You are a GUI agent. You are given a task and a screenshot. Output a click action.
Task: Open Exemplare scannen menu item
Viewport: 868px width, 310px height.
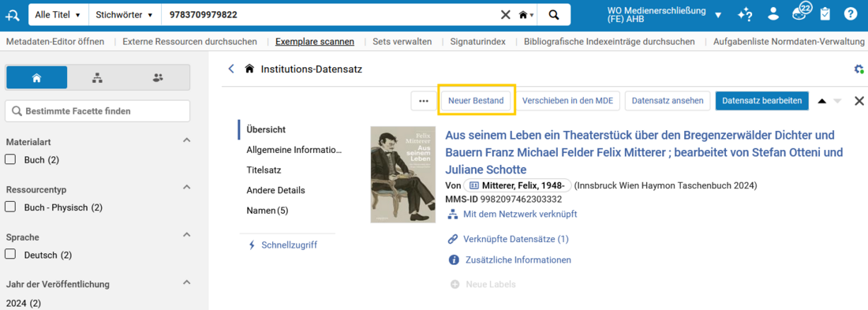pos(314,42)
